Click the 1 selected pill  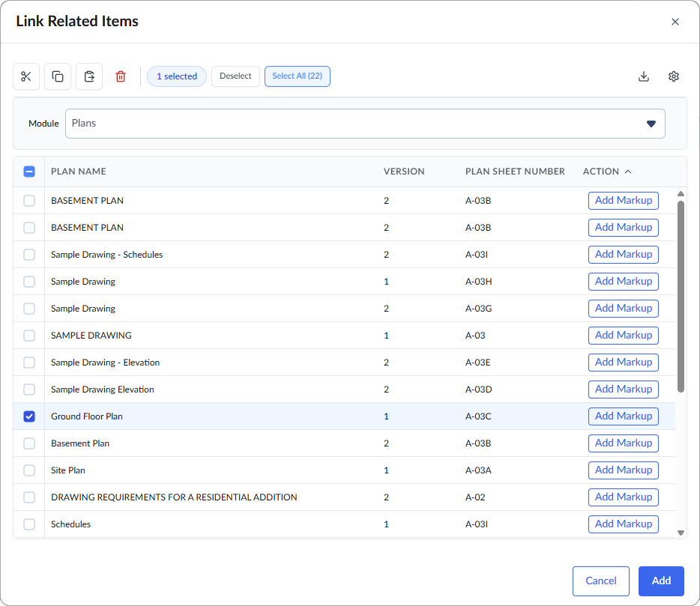177,76
